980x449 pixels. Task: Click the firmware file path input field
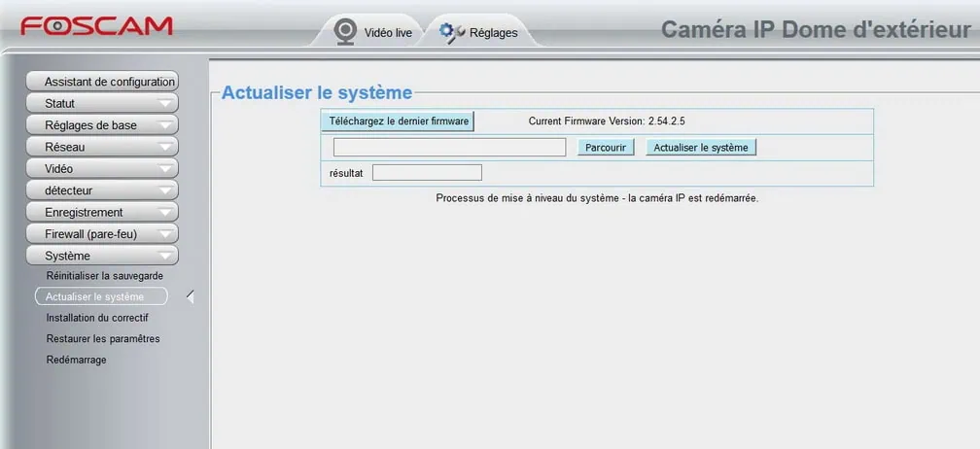point(449,148)
